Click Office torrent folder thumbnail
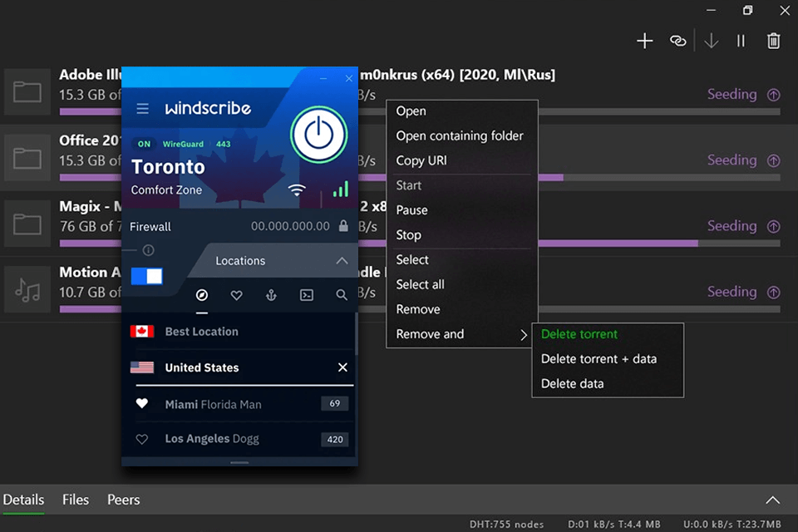The width and height of the screenshot is (798, 532). click(27, 158)
